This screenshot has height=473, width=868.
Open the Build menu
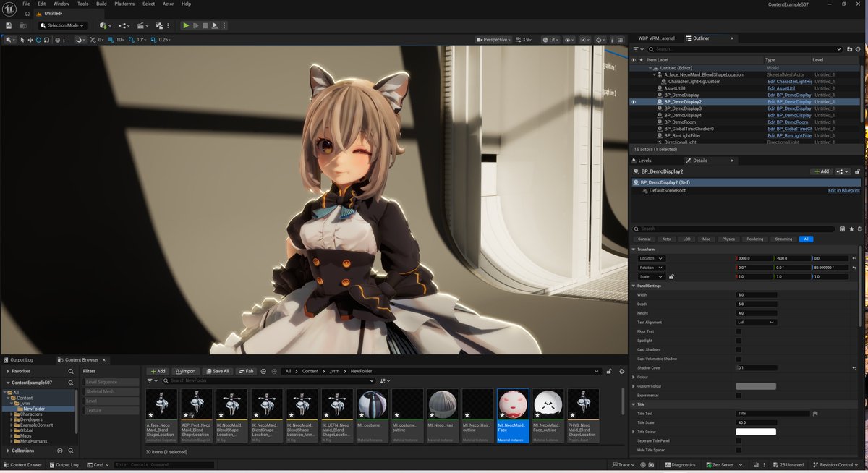101,4
